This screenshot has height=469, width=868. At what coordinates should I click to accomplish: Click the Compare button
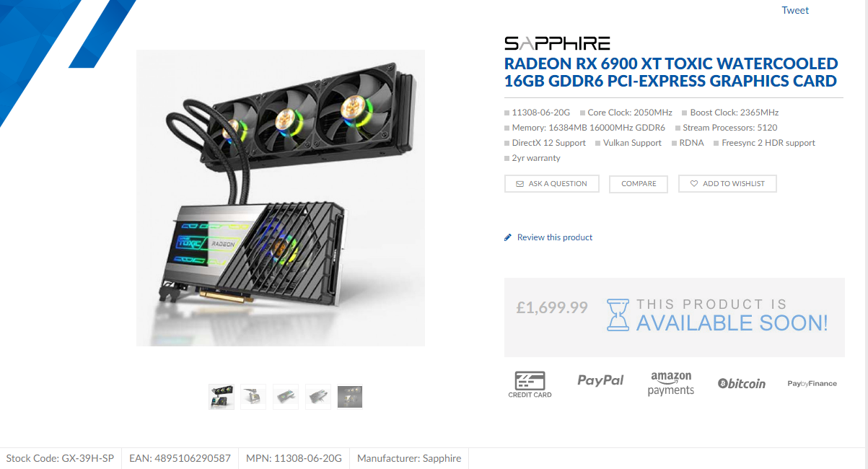point(639,184)
